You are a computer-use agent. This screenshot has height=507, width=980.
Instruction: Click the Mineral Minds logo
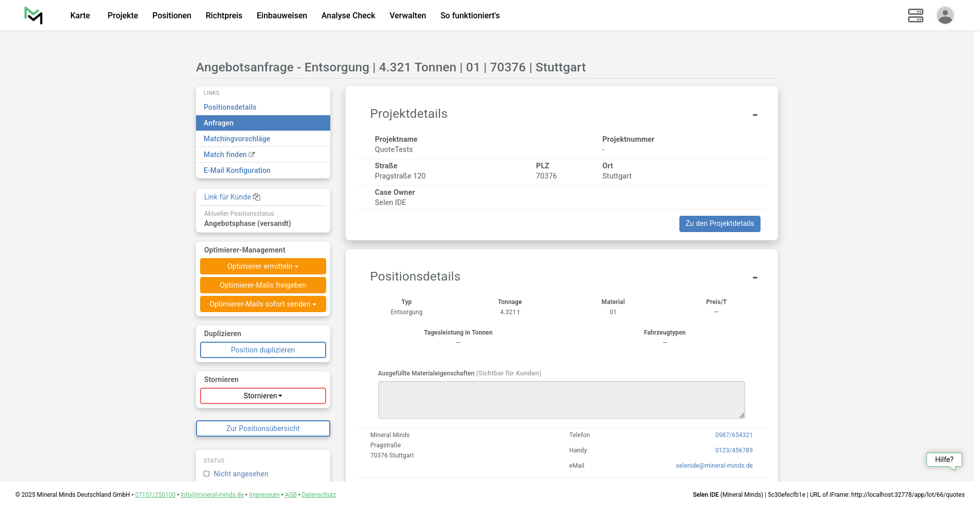point(34,15)
